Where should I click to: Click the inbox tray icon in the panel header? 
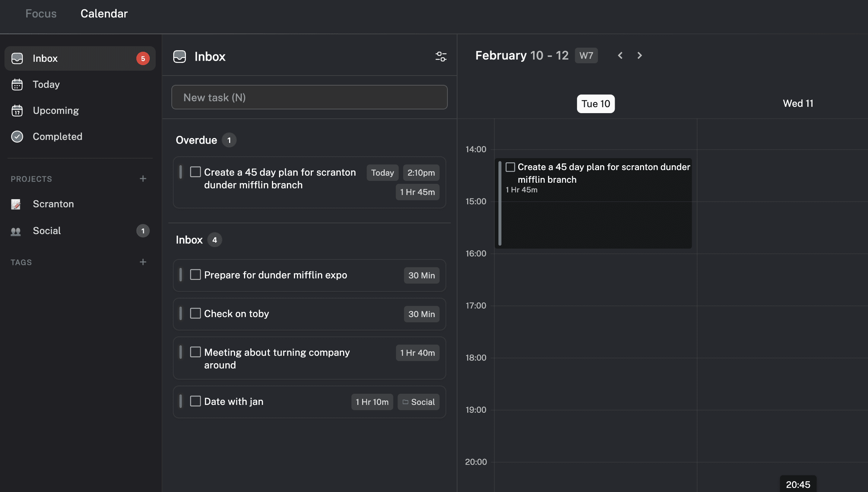tap(180, 57)
